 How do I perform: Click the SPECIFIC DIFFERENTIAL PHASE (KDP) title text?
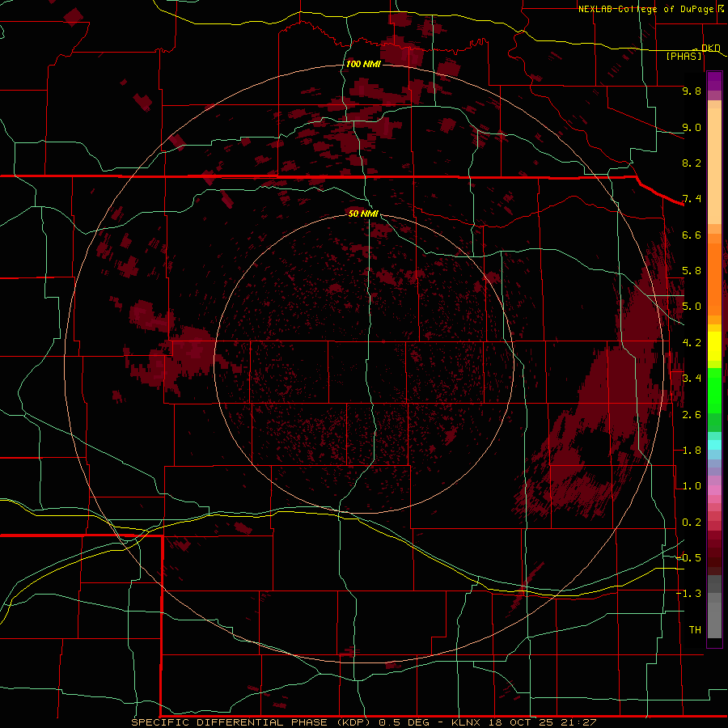[252, 722]
